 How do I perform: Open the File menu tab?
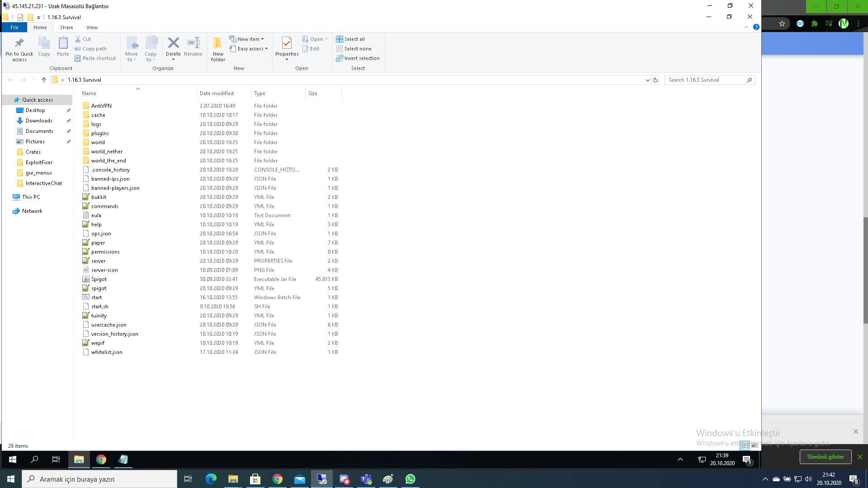[x=14, y=28]
